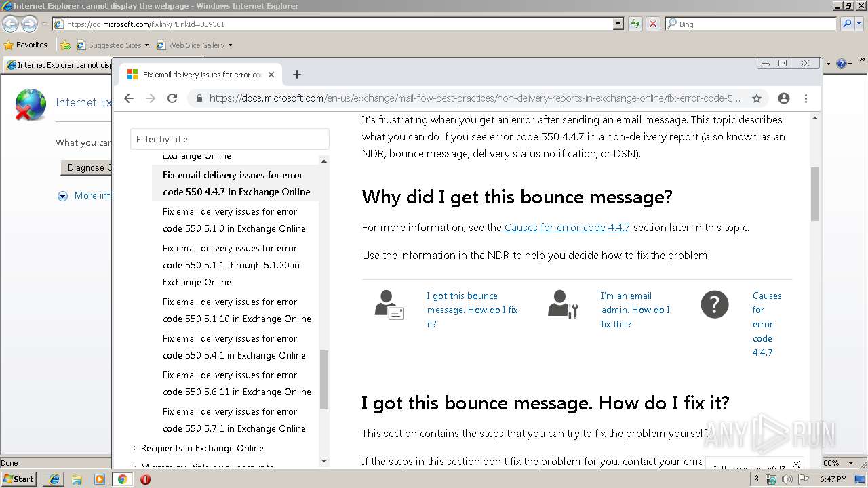Click I got this bounce message link
This screenshot has width=868, height=488.
pos(473,310)
